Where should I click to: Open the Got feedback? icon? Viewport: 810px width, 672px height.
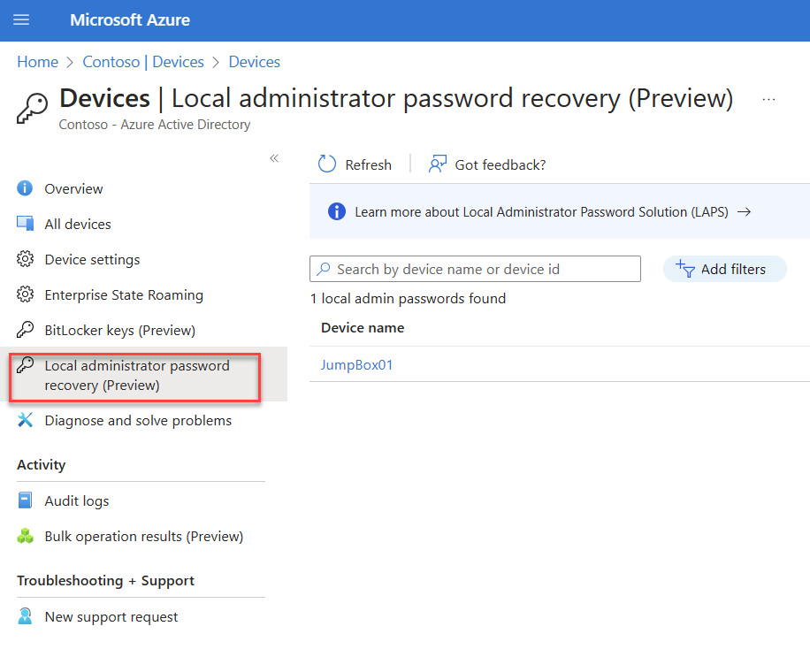[x=437, y=164]
